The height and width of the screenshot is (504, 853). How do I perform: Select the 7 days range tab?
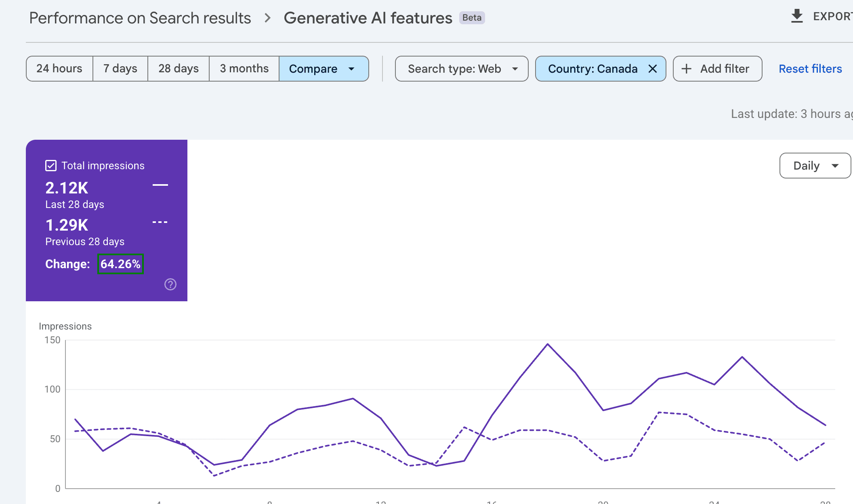pyautogui.click(x=120, y=69)
